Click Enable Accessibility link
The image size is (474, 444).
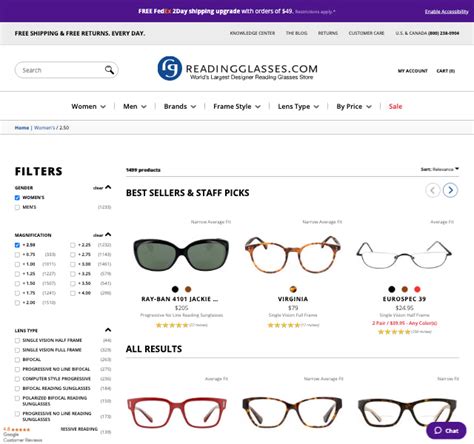pyautogui.click(x=447, y=12)
